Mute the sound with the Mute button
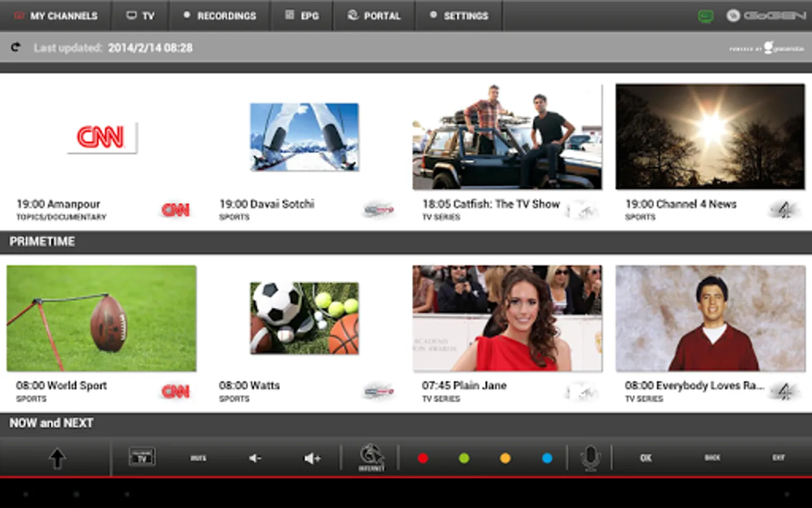The width and height of the screenshot is (812, 508). pyautogui.click(x=198, y=458)
